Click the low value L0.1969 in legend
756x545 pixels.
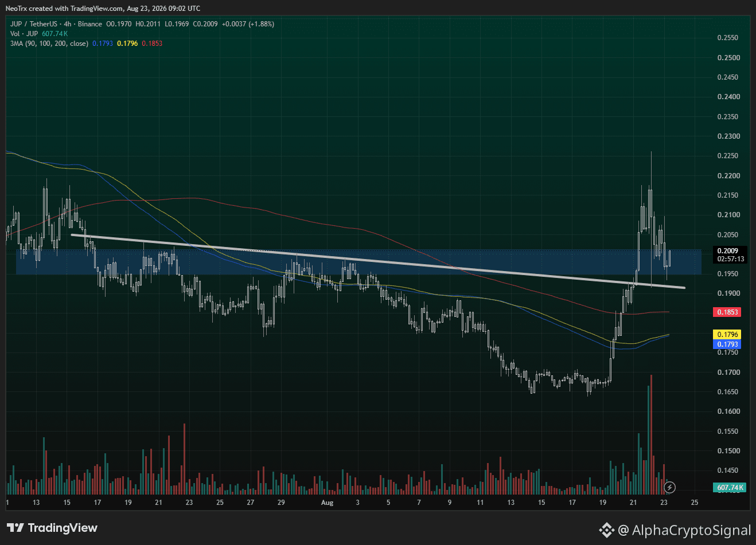(x=177, y=24)
